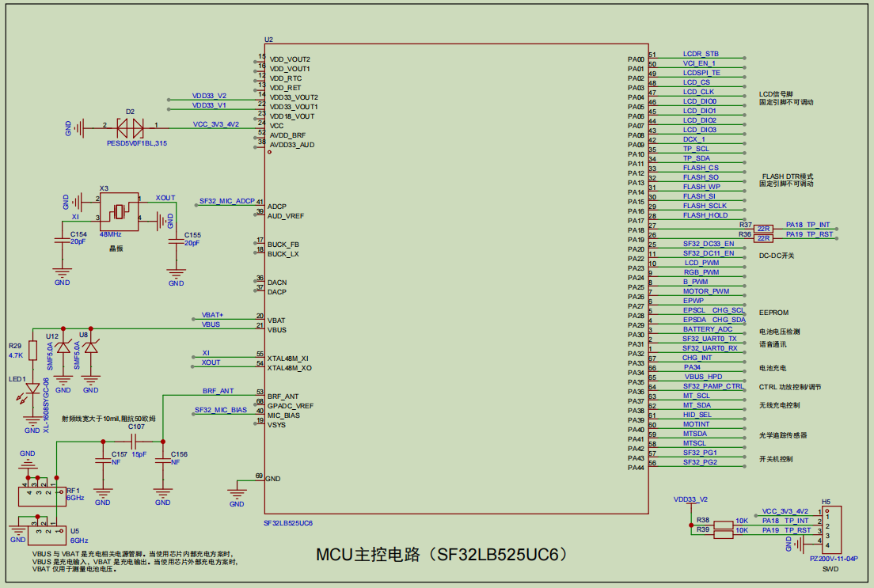
Task: Select the SF32_MIC_BIAS net label
Action: tap(220, 410)
